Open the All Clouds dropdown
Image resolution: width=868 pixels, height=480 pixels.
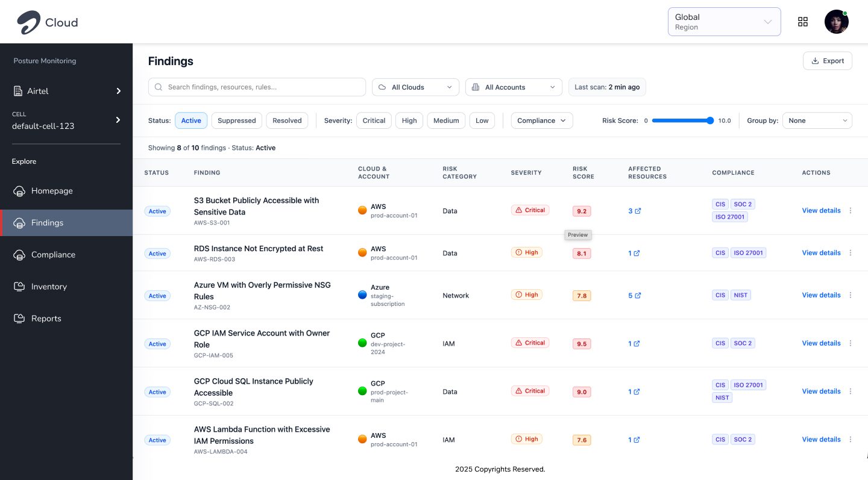[x=415, y=87]
